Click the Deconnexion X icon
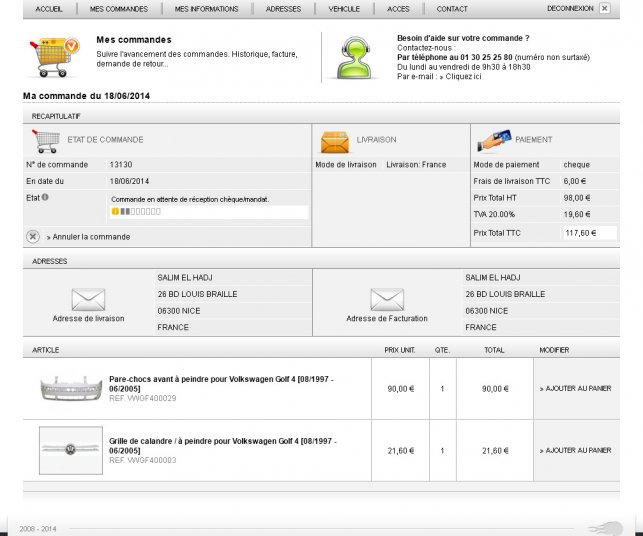Image resolution: width=643 pixels, height=536 pixels. point(604,8)
